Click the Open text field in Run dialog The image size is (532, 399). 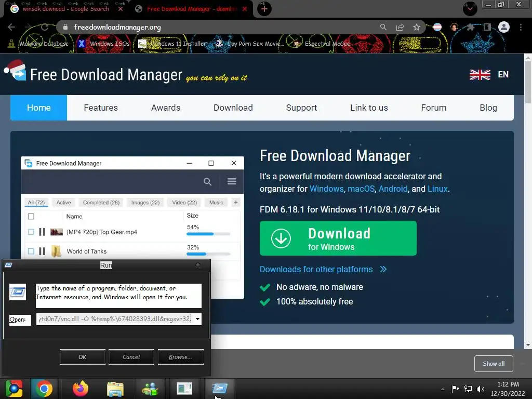point(114,319)
